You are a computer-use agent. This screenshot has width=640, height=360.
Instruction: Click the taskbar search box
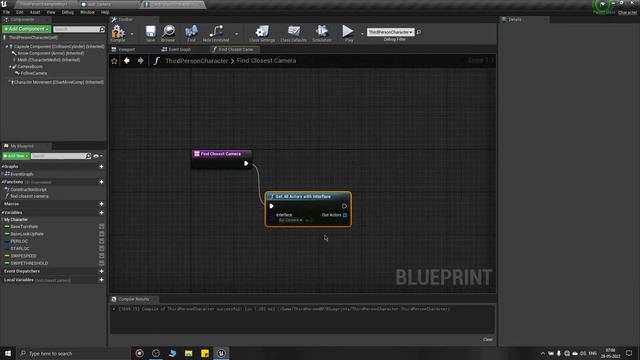point(73,353)
